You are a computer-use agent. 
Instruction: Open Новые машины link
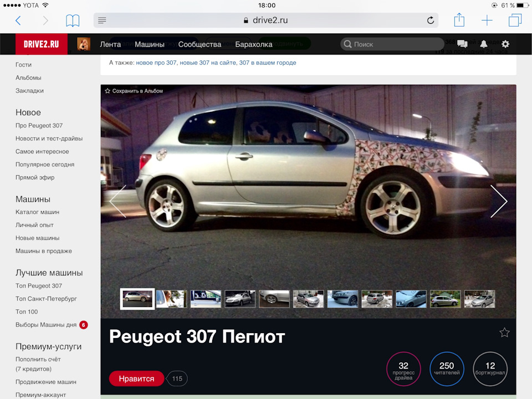(x=37, y=238)
